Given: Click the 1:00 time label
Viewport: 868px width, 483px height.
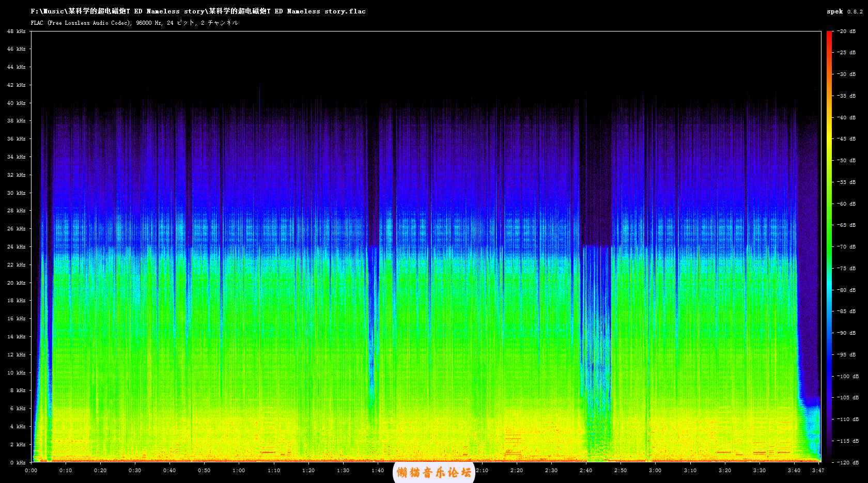Looking at the screenshot, I should (x=239, y=470).
